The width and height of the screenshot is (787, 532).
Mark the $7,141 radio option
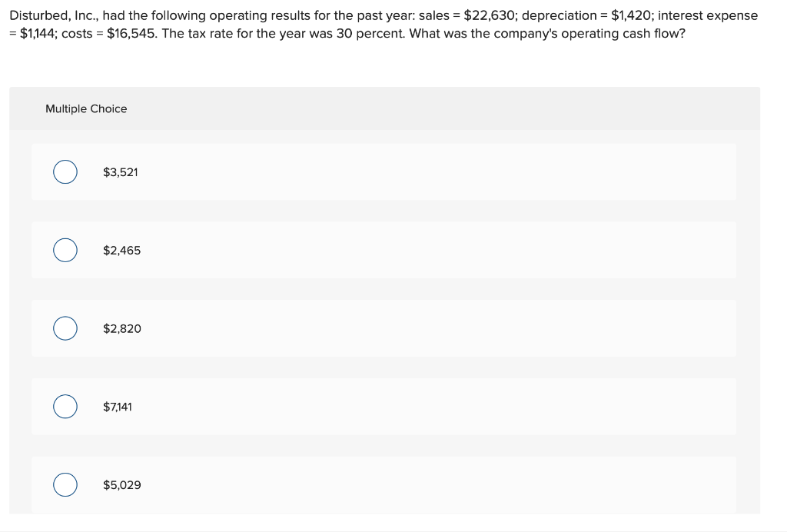coord(65,407)
